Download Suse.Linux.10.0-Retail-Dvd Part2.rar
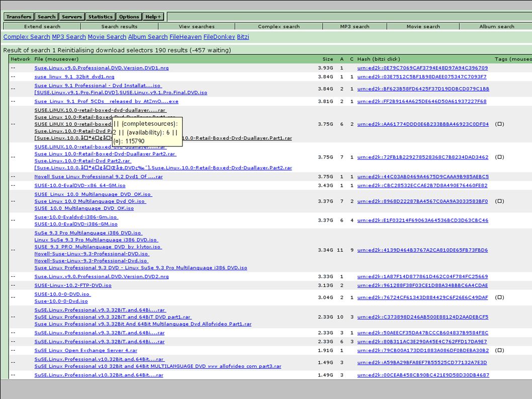Screen dimensions: 532x399 [82, 161]
